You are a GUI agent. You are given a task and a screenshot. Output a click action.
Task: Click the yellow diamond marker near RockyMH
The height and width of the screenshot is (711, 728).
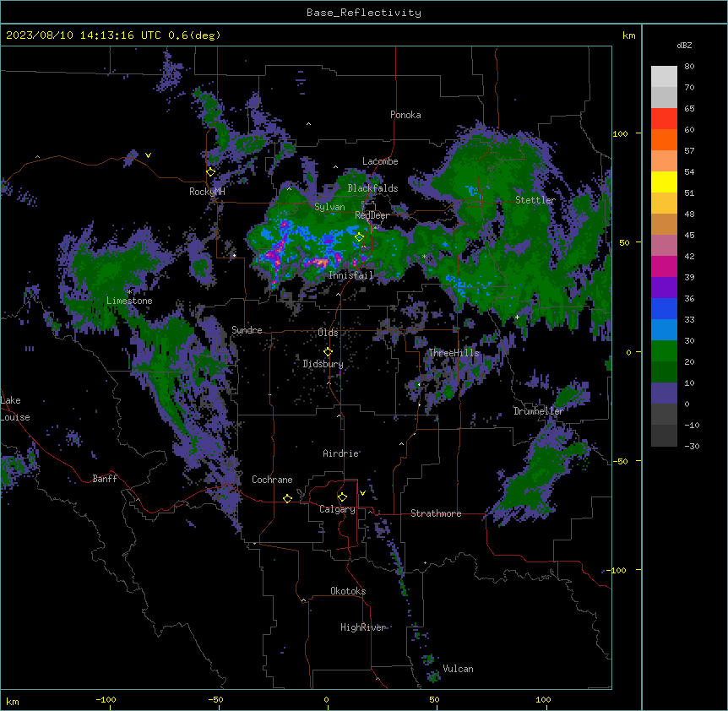point(211,172)
